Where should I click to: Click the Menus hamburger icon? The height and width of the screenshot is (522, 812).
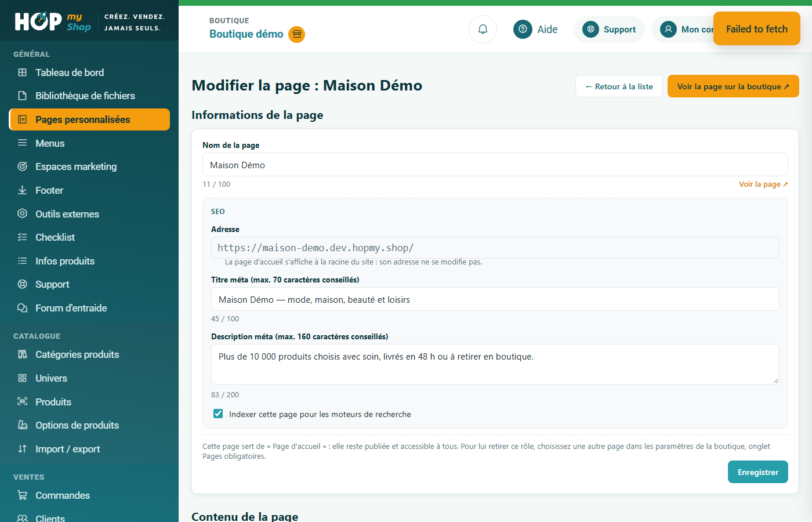(23, 143)
